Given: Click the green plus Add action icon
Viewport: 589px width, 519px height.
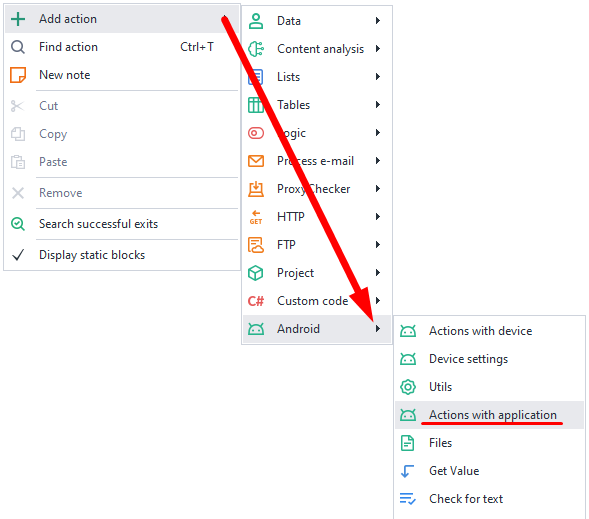Looking at the screenshot, I should coord(18,19).
